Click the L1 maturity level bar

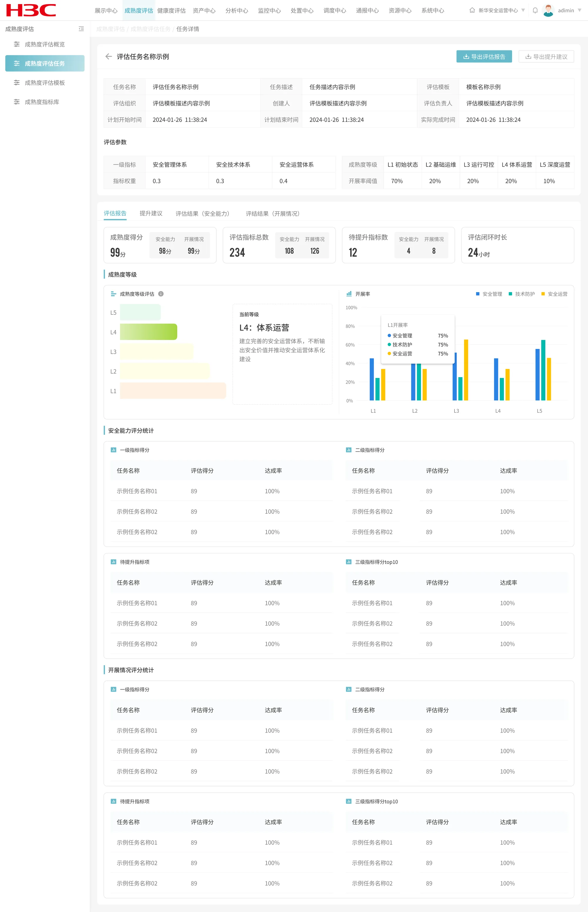[x=173, y=390]
